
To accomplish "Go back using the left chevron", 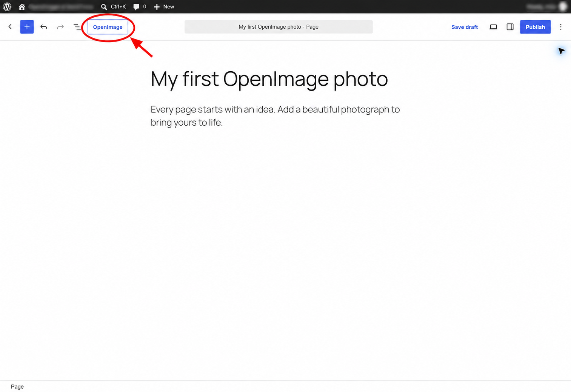I will point(10,27).
